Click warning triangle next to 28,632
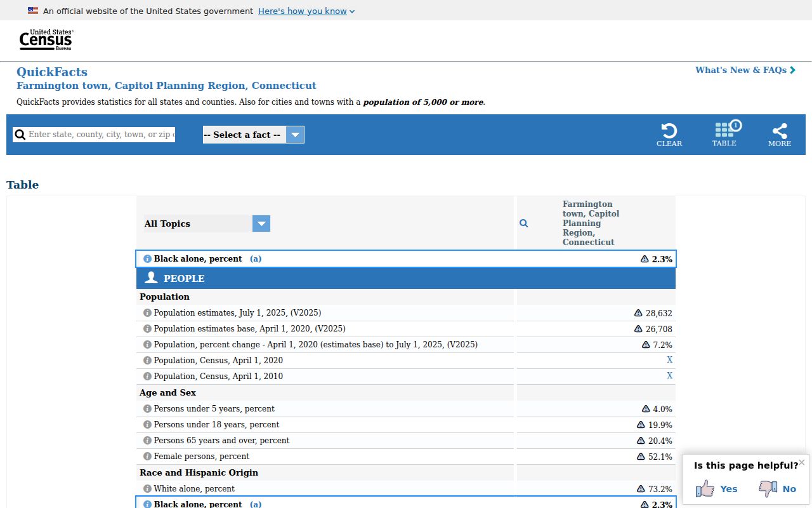 pos(638,313)
